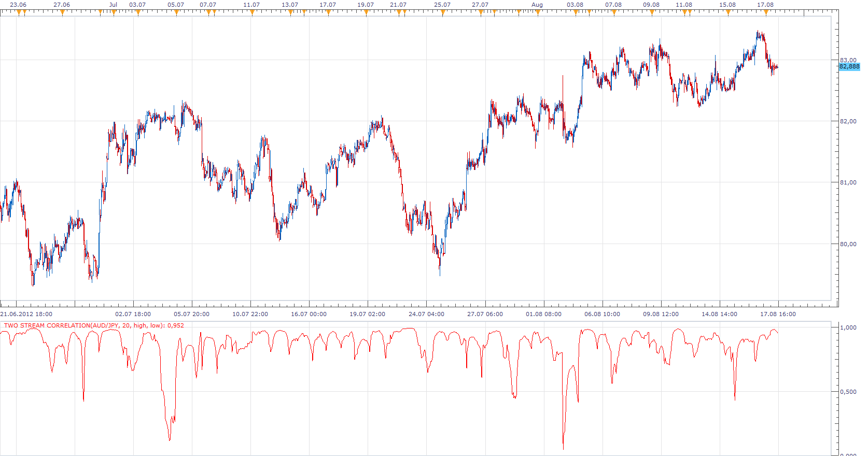Select the orange marker below 11.07
This screenshot has width=868, height=456.
pyautogui.click(x=252, y=12)
